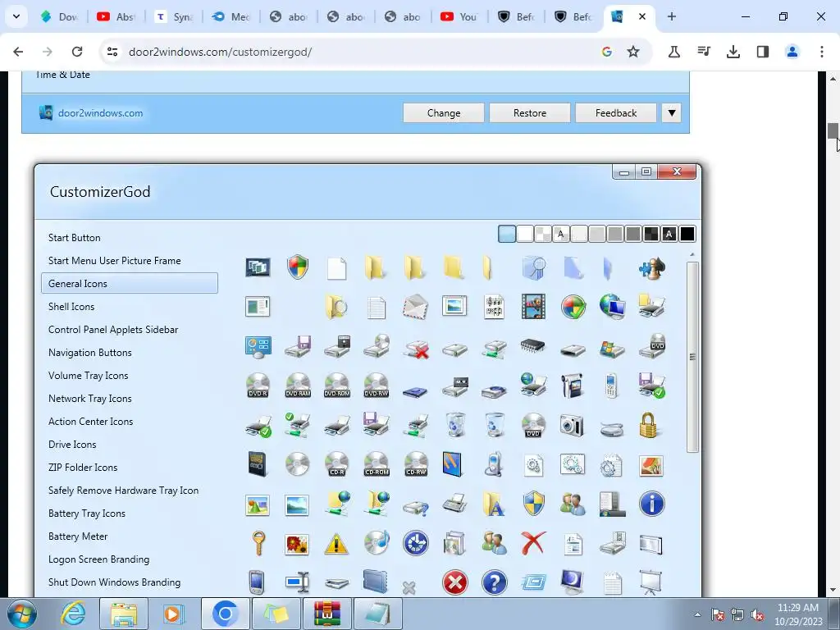Pick the solid black background swatch

pos(687,234)
